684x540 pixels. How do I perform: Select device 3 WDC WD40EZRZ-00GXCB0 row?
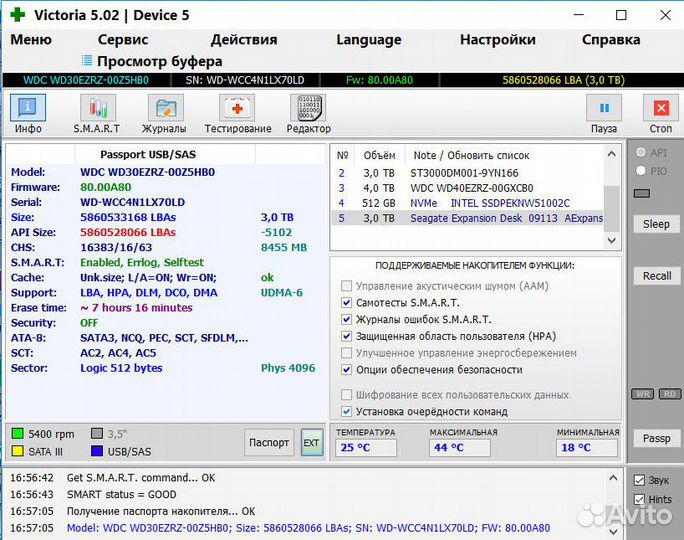tap(468, 188)
